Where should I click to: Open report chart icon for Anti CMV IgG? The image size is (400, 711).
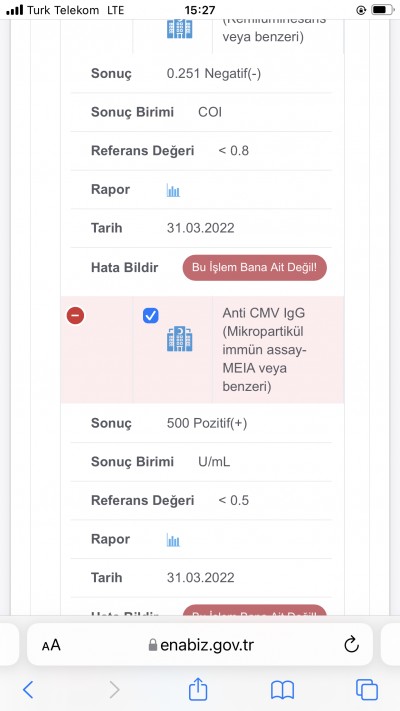173,540
